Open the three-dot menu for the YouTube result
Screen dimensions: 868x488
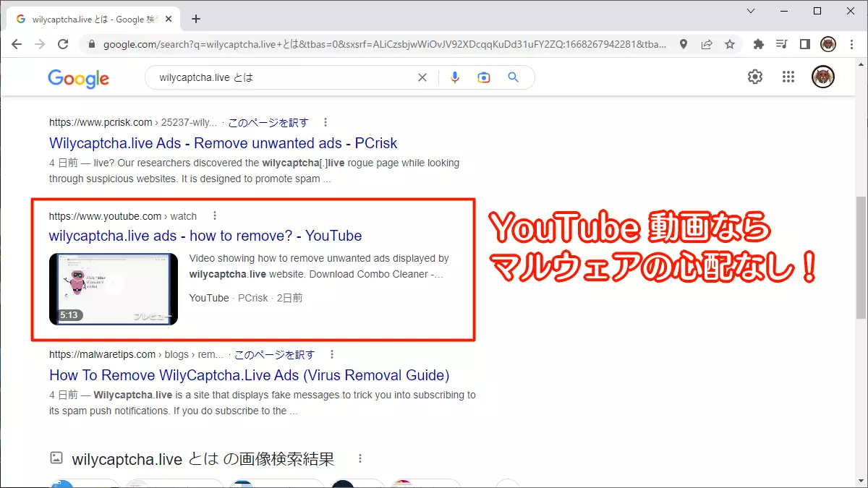[215, 215]
